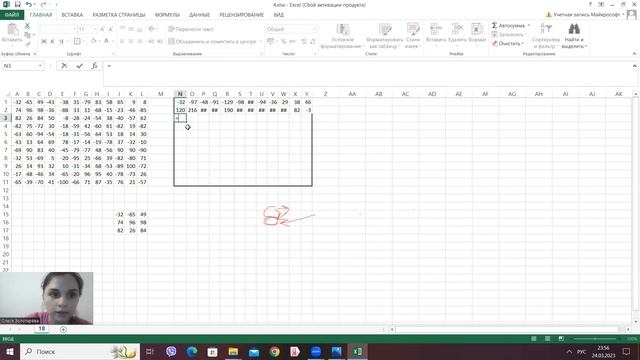The image size is (640, 360).
Task: Decrease font size with small A
Action: (x=111, y=29)
